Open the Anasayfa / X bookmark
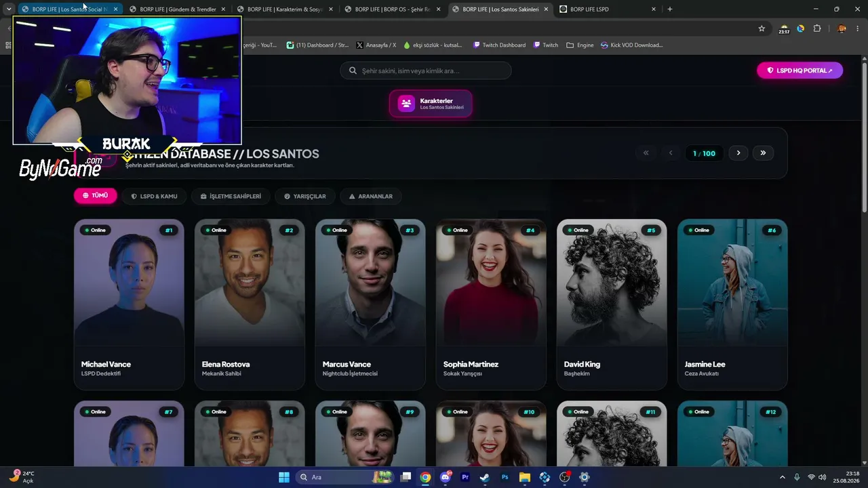This screenshot has width=868, height=488. coord(376,45)
